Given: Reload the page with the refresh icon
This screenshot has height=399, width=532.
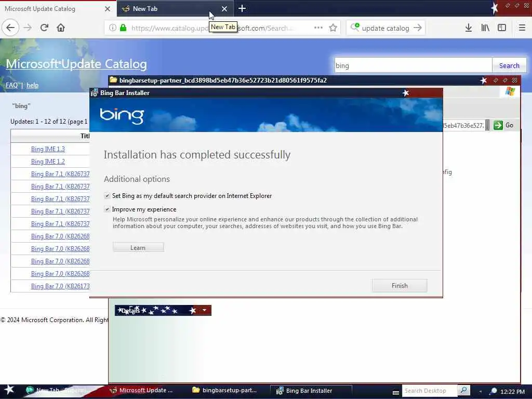Looking at the screenshot, I should point(44,28).
